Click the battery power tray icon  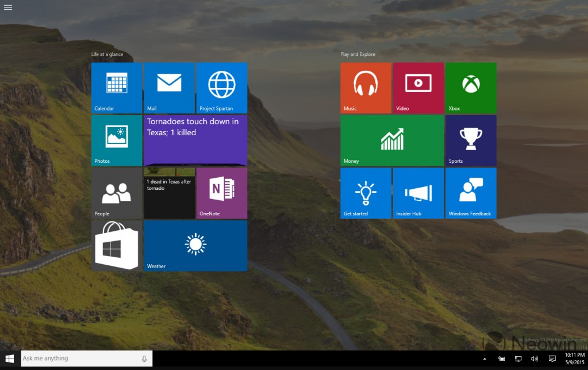[501, 358]
